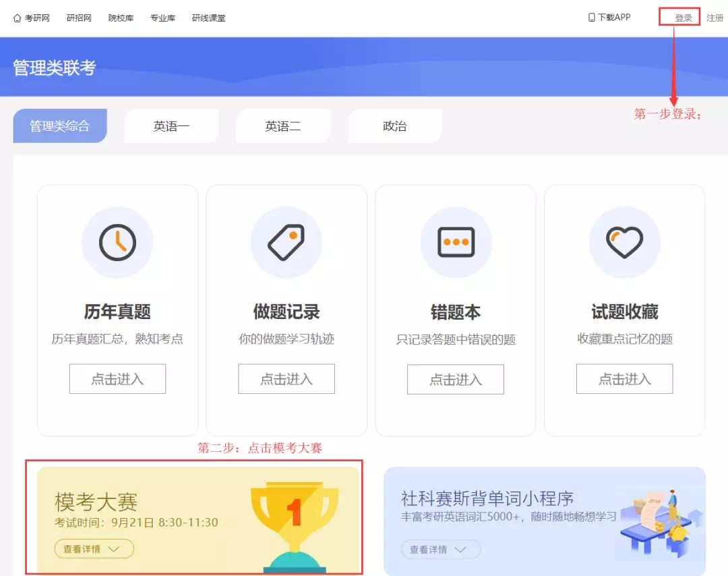Click the heart icon for 试题收藏
This screenshot has height=576, width=728.
pos(624,242)
